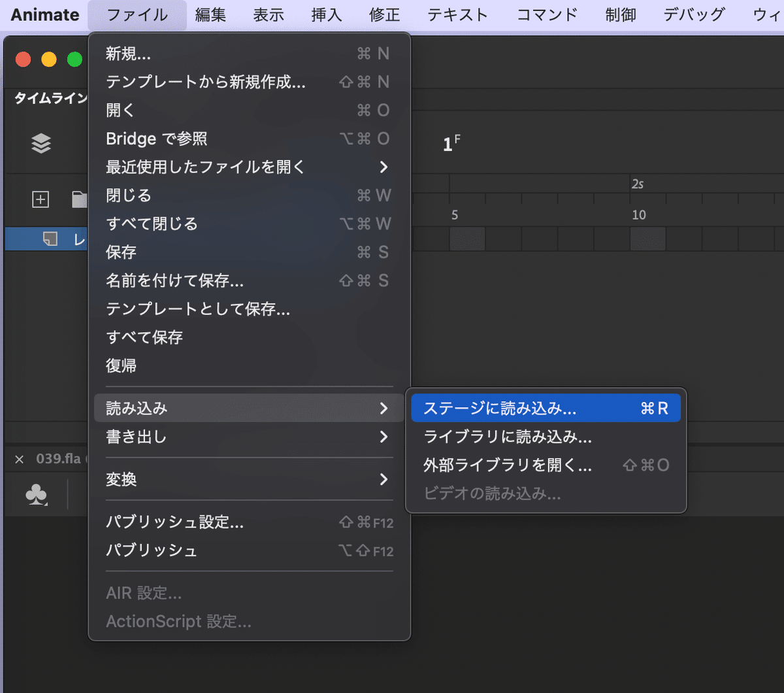The height and width of the screenshot is (693, 784).
Task: Open the 挿入 menu
Action: coord(327,15)
